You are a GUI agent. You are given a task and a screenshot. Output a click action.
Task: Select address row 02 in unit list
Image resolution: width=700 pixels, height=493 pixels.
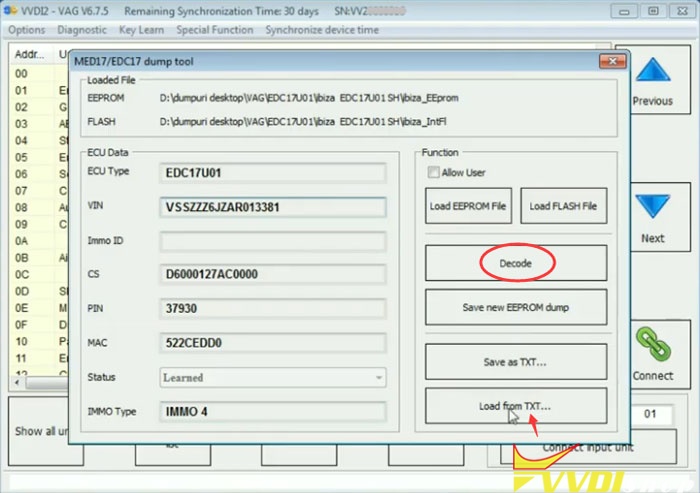coord(39,107)
